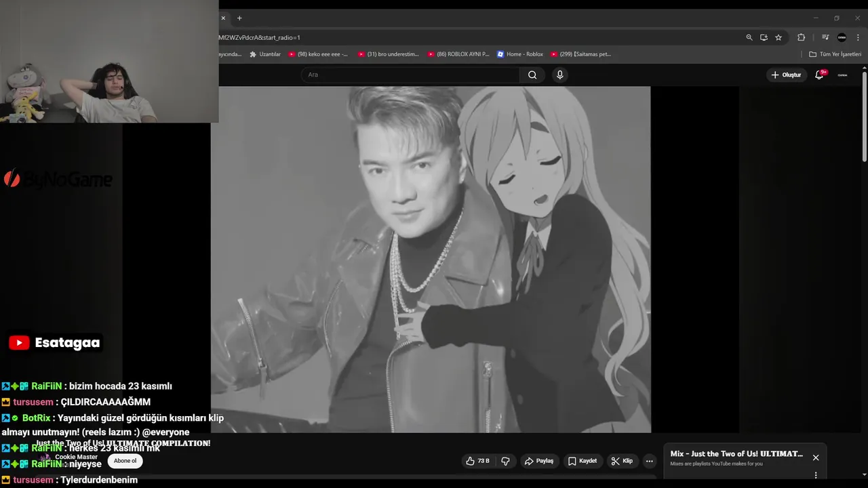Click chat message 'Tylerdurdenbenim'

click(99, 480)
